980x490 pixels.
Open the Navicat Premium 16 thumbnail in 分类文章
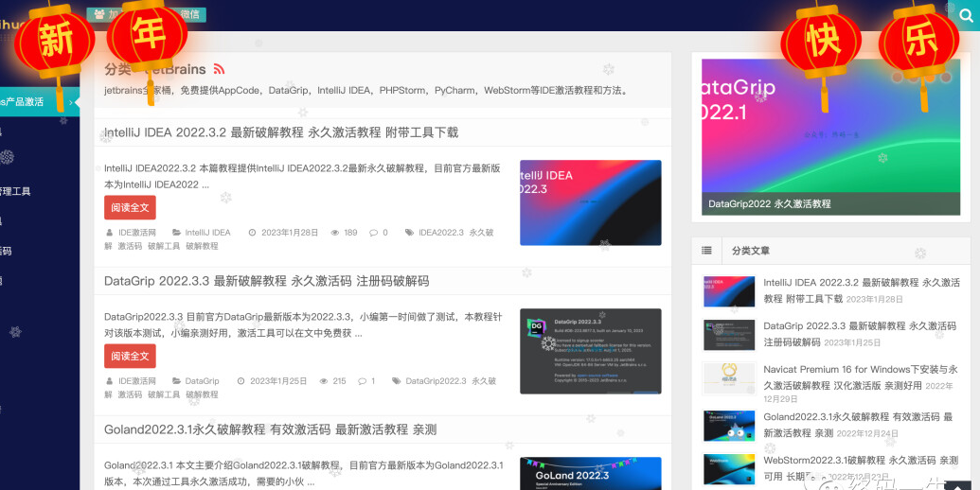[729, 378]
